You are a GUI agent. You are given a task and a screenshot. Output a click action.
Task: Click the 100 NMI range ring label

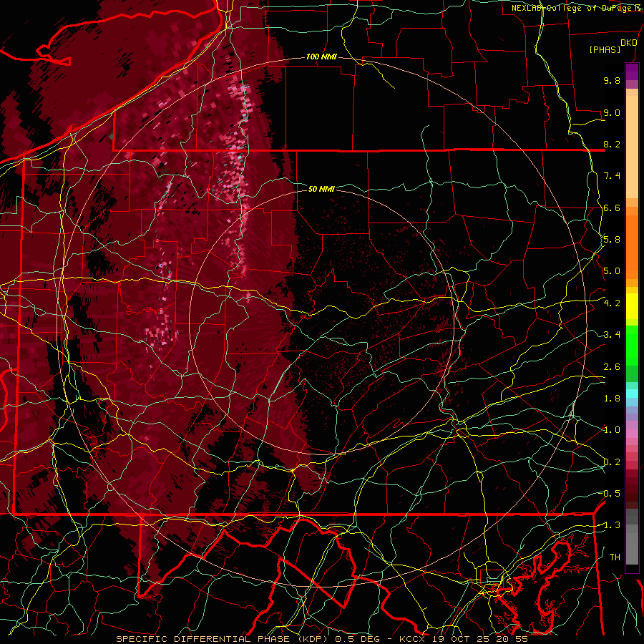[x=321, y=57]
